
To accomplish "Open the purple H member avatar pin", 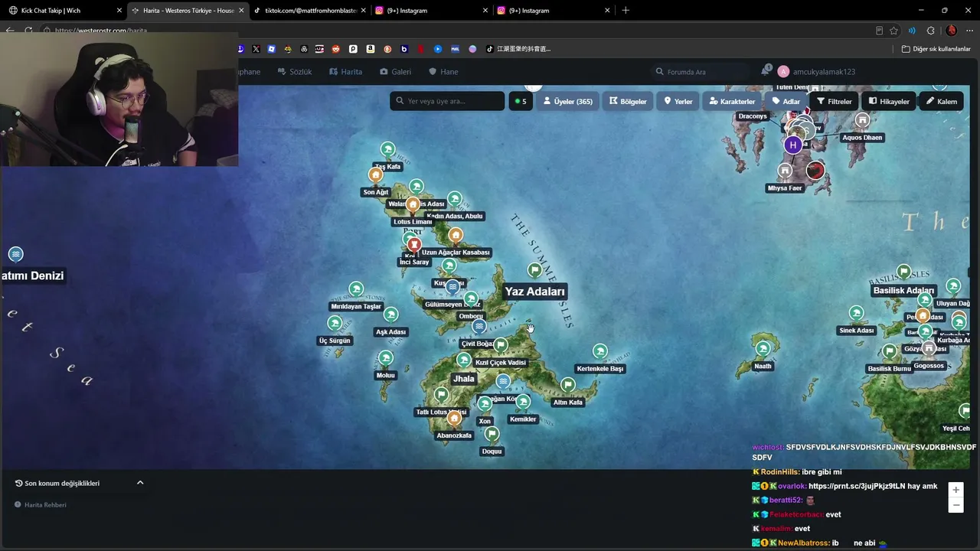I will (793, 145).
